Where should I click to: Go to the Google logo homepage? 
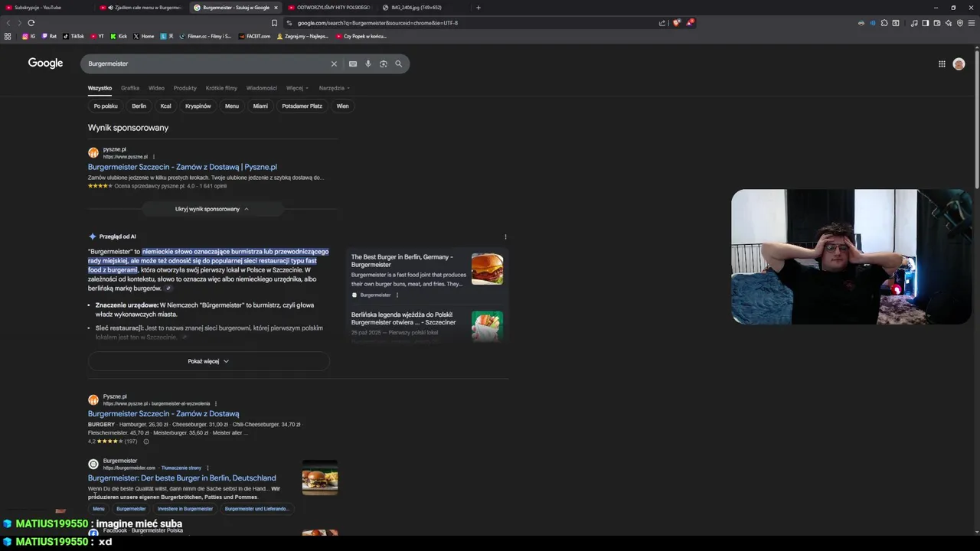(x=45, y=64)
